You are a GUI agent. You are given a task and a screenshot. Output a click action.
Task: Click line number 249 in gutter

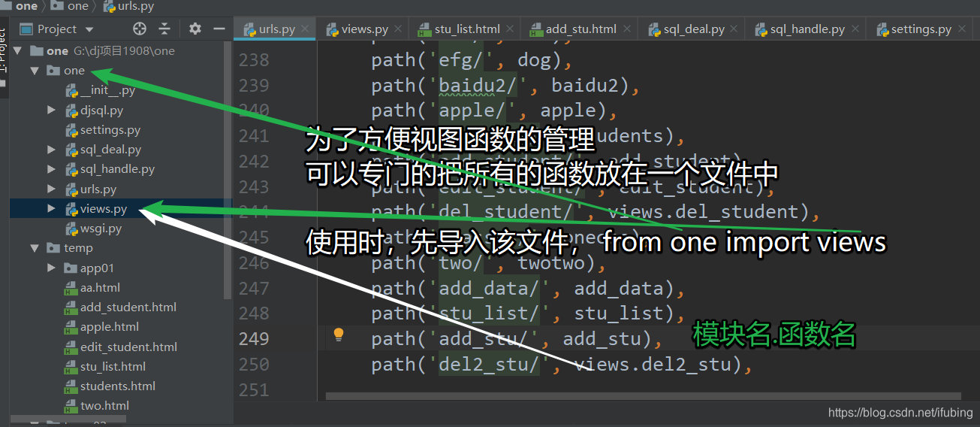tap(254, 339)
